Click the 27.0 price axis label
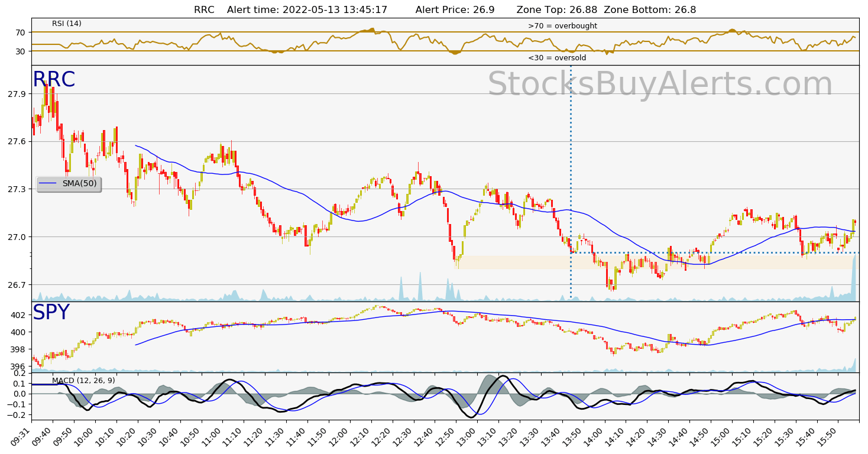Image resolution: width=868 pixels, height=454 pixels. tap(16, 237)
